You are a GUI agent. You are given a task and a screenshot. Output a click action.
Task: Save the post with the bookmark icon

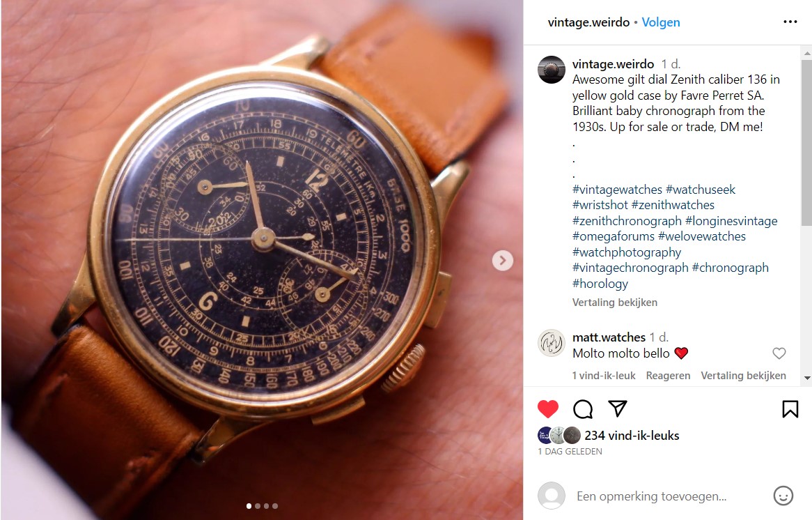click(790, 409)
